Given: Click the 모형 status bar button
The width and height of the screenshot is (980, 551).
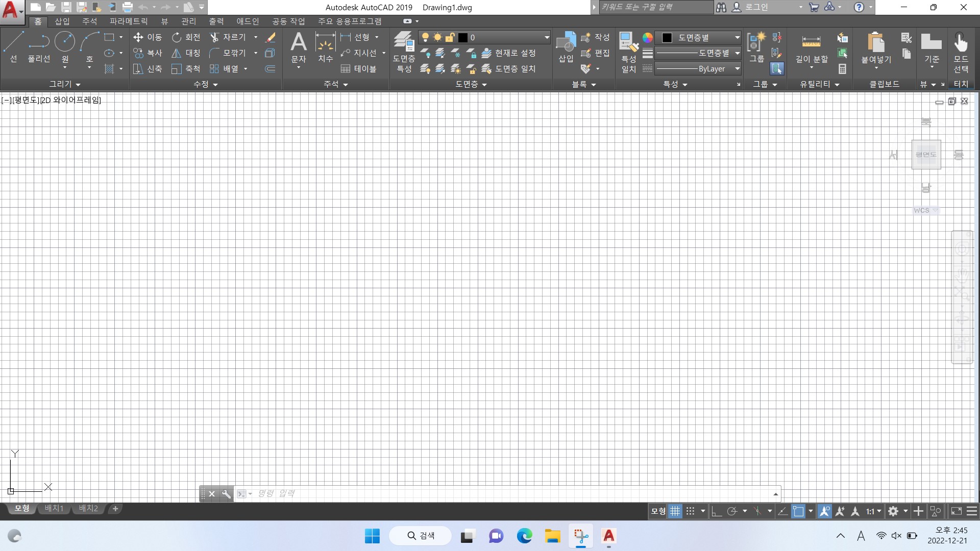Looking at the screenshot, I should pyautogui.click(x=658, y=511).
